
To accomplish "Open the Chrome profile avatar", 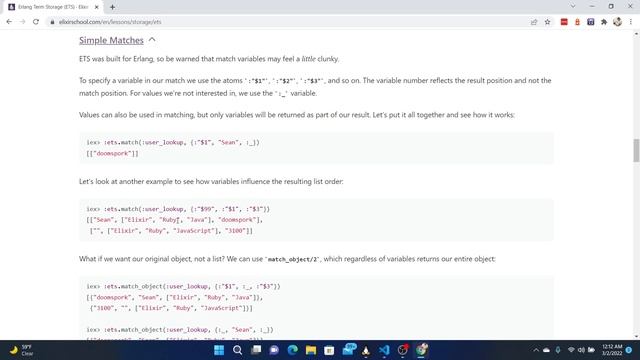I will click(x=617, y=22).
